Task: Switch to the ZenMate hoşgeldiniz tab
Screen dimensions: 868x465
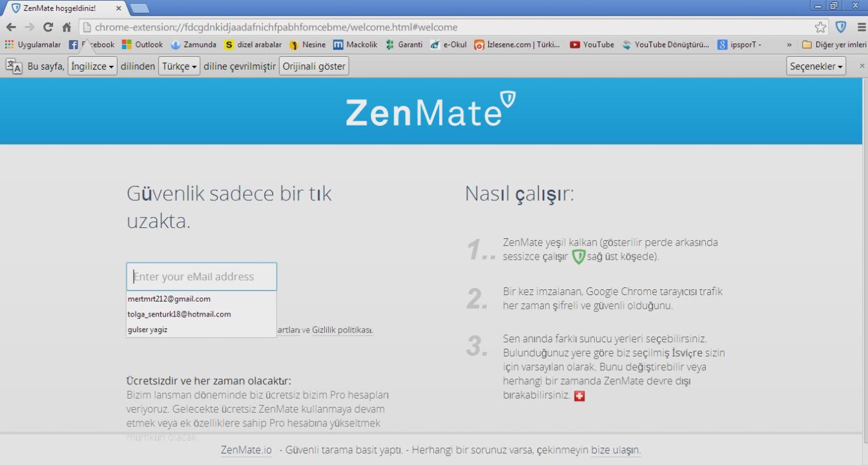Action: tap(65, 8)
